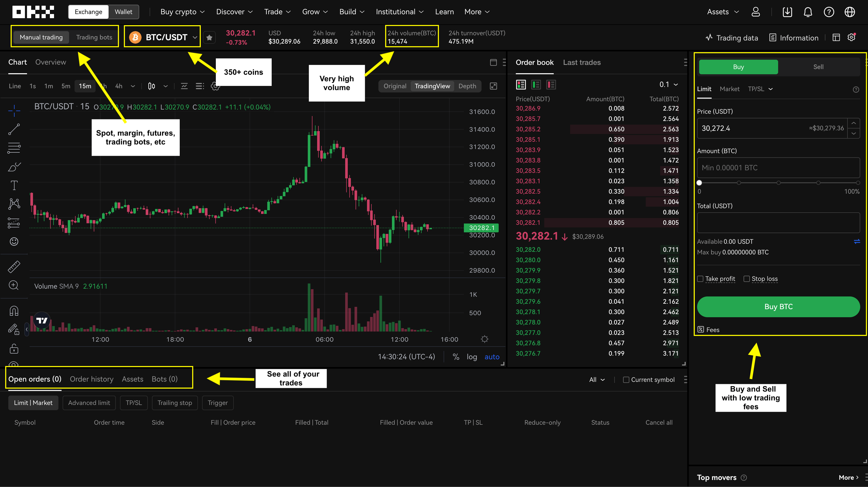Filter by Trailing stop orders
The width and height of the screenshot is (868, 487).
pyautogui.click(x=175, y=403)
